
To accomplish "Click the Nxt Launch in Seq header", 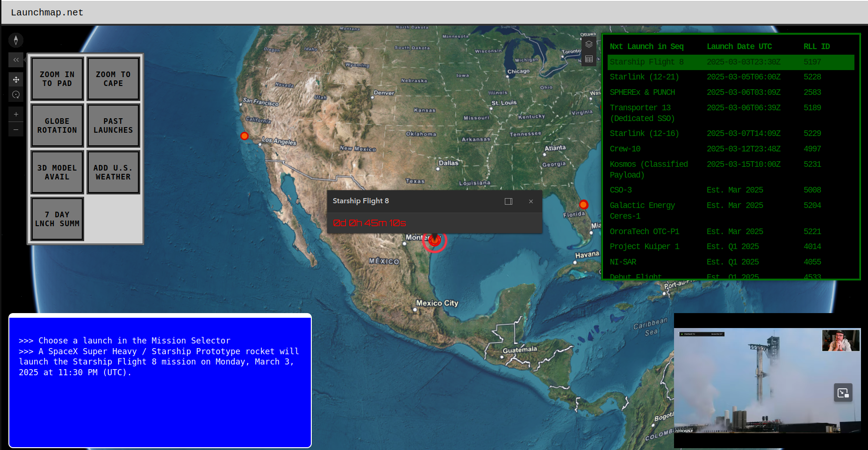I will click(x=646, y=47).
